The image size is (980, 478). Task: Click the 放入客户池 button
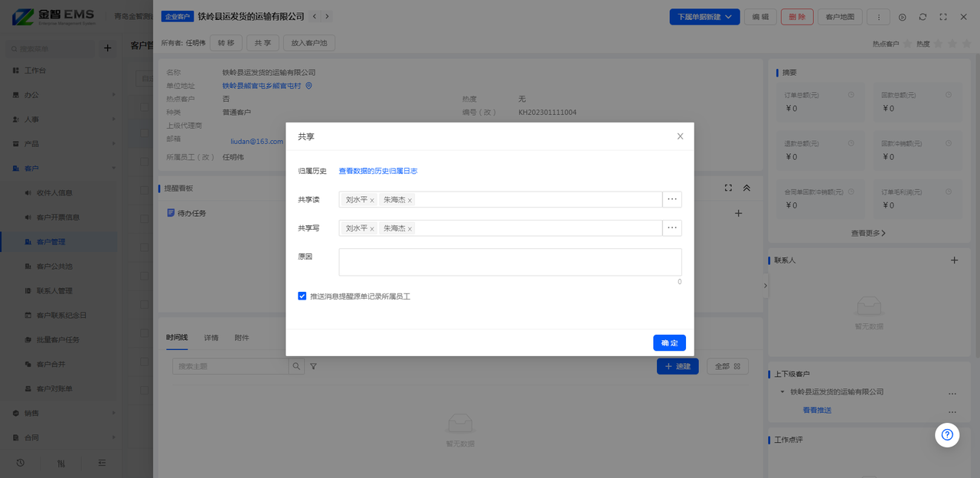pos(309,43)
